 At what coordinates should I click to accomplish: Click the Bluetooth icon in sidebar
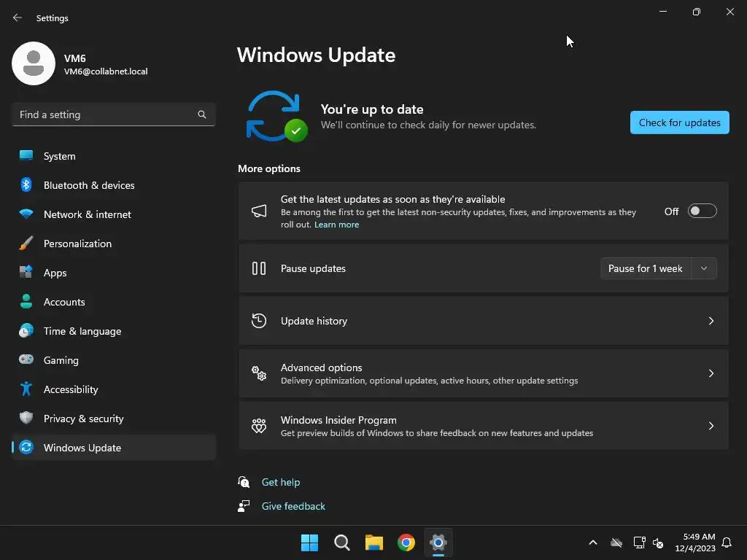[26, 184]
